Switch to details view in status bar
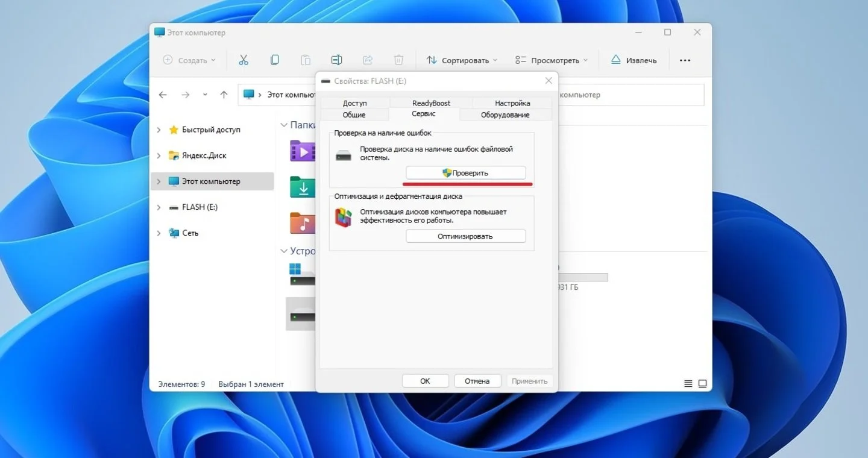 pyautogui.click(x=688, y=384)
